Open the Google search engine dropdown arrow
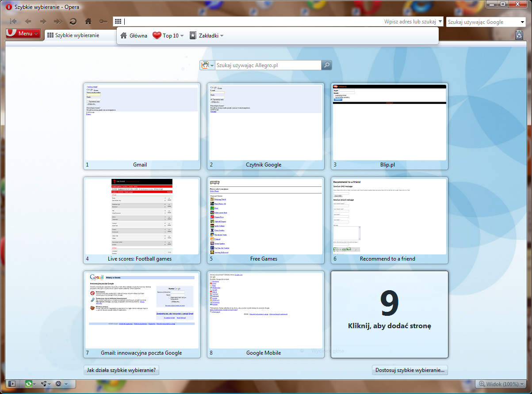Viewport: 532px width, 394px height. (x=522, y=22)
